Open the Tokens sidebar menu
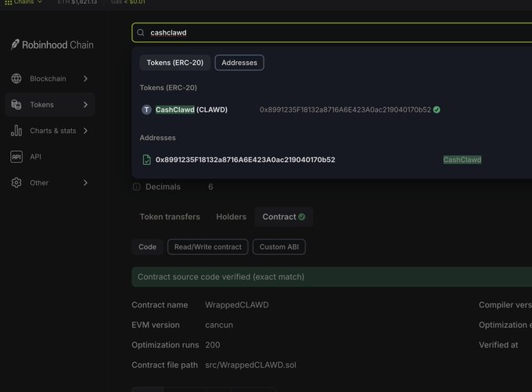 pos(50,105)
